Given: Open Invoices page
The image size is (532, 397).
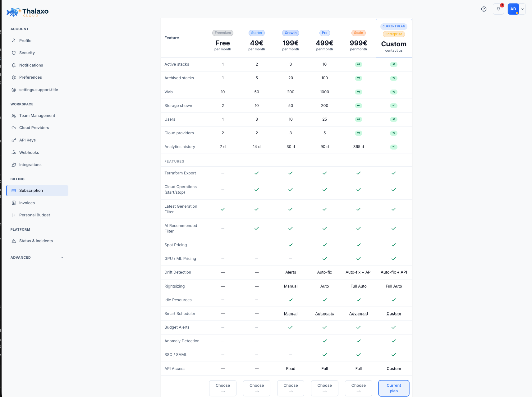Looking at the screenshot, I should coord(37,203).
